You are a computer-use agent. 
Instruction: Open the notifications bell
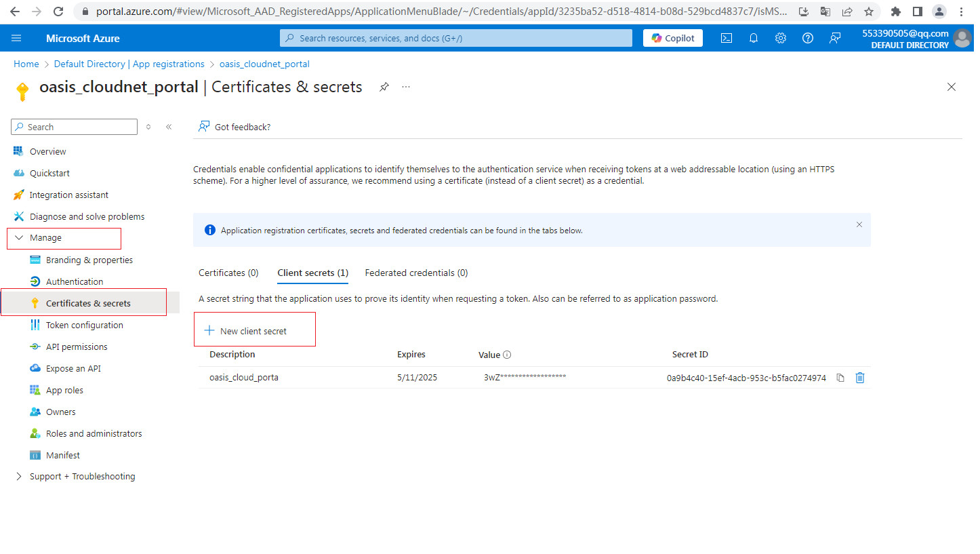point(753,38)
